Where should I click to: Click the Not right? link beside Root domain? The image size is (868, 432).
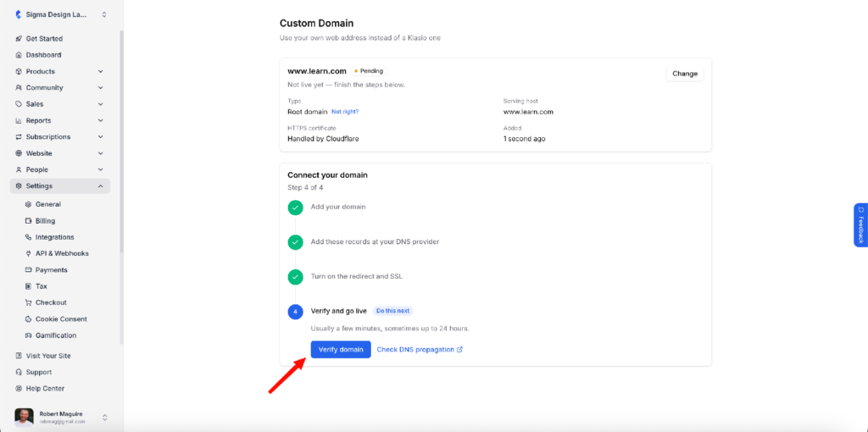tap(345, 112)
